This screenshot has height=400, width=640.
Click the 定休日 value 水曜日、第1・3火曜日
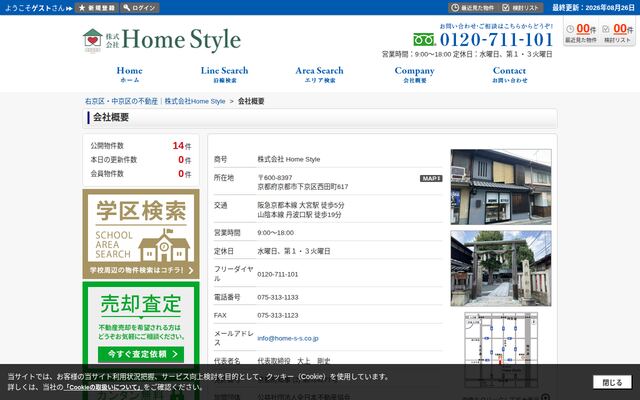click(x=294, y=251)
